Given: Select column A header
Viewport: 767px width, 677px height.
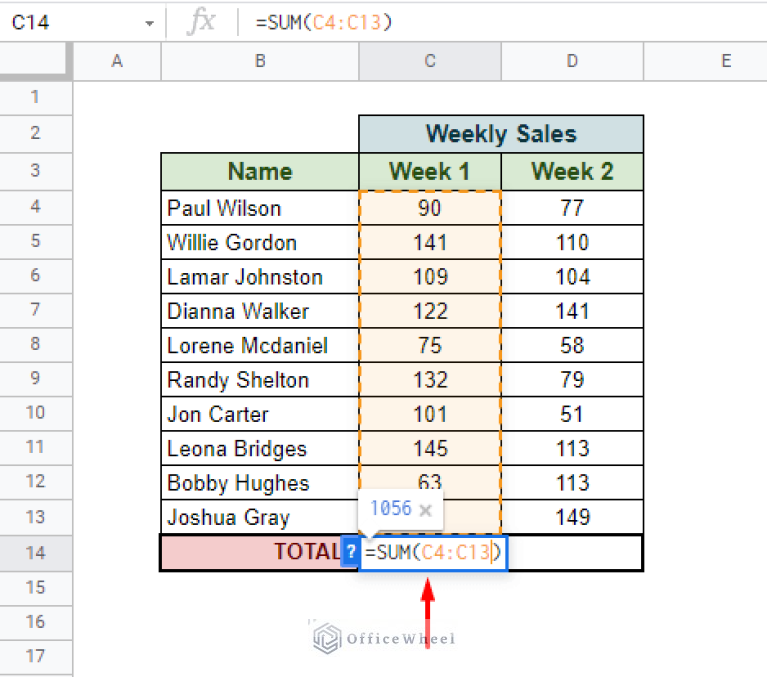Looking at the screenshot, I should click(x=117, y=62).
